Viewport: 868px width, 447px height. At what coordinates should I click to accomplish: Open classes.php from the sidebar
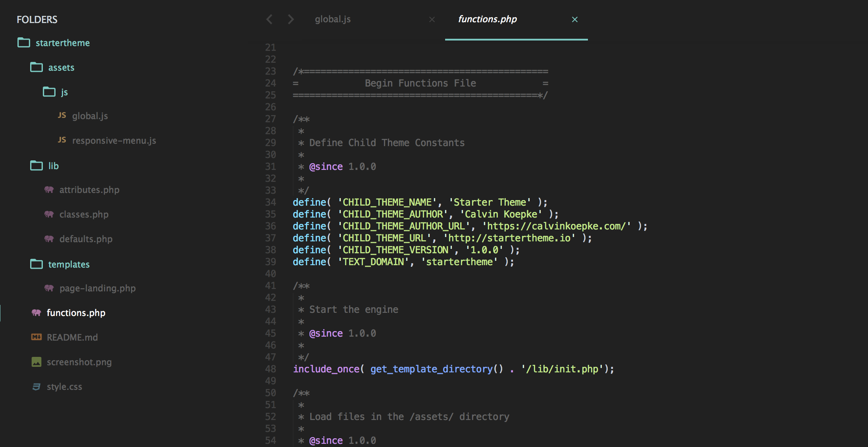click(x=84, y=214)
